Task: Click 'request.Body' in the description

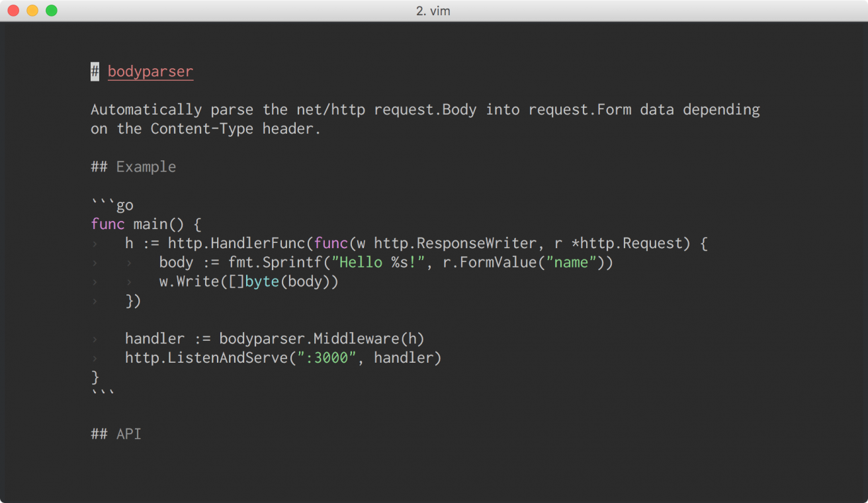Action: (x=425, y=109)
